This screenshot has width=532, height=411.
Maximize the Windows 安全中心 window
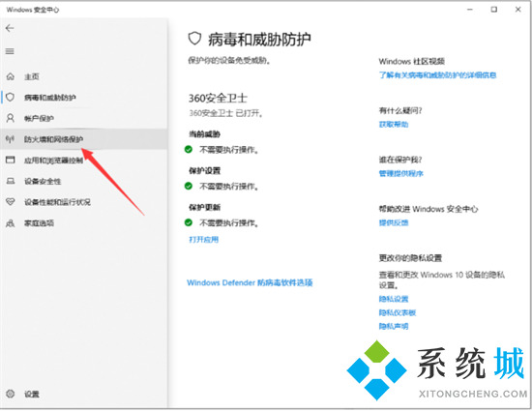click(494, 10)
